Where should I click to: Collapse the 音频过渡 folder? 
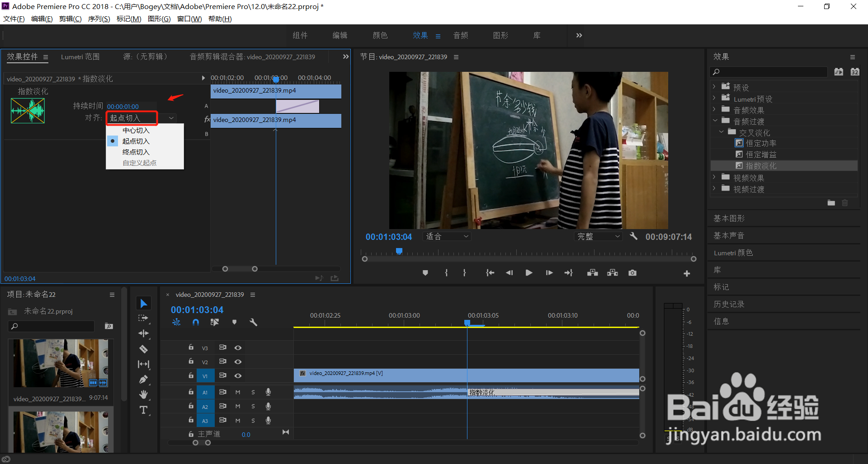point(715,121)
